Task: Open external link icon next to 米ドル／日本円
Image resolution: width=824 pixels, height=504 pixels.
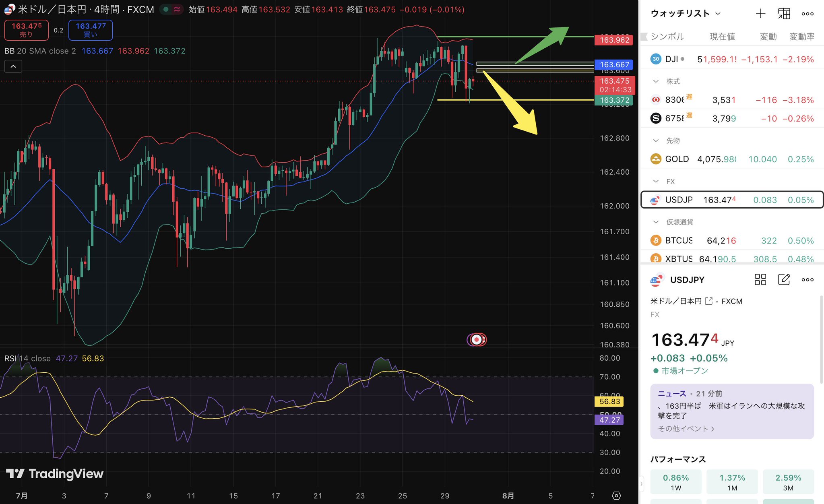Action: click(708, 301)
